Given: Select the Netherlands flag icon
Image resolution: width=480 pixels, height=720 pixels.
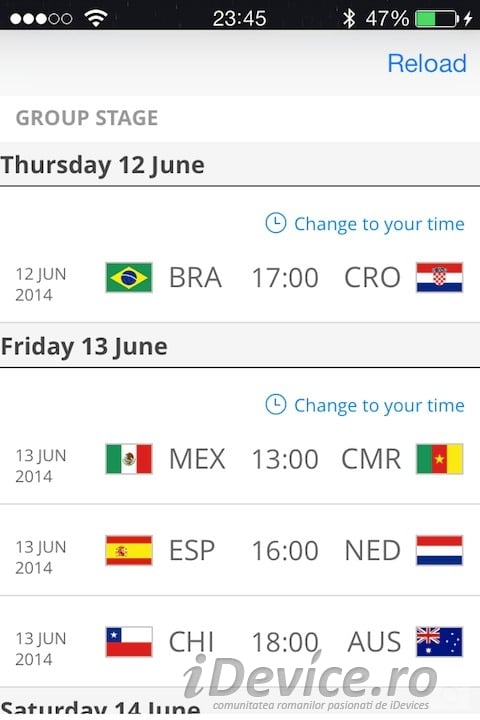Looking at the screenshot, I should (439, 550).
